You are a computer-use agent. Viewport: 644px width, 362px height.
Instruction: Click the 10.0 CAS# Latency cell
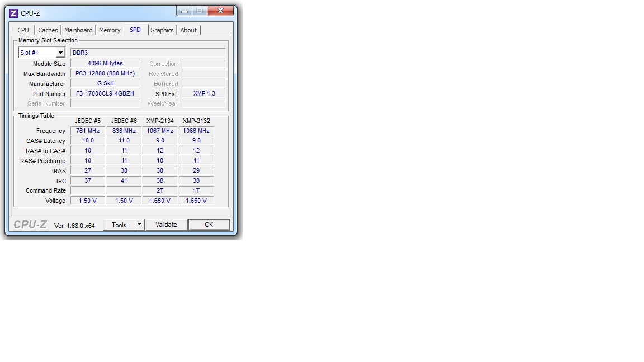[x=88, y=140]
